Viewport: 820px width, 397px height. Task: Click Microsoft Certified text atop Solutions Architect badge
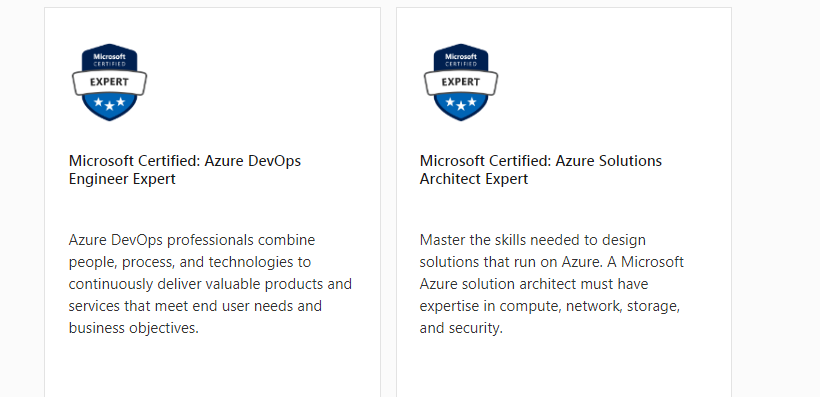pyautogui.click(x=461, y=60)
